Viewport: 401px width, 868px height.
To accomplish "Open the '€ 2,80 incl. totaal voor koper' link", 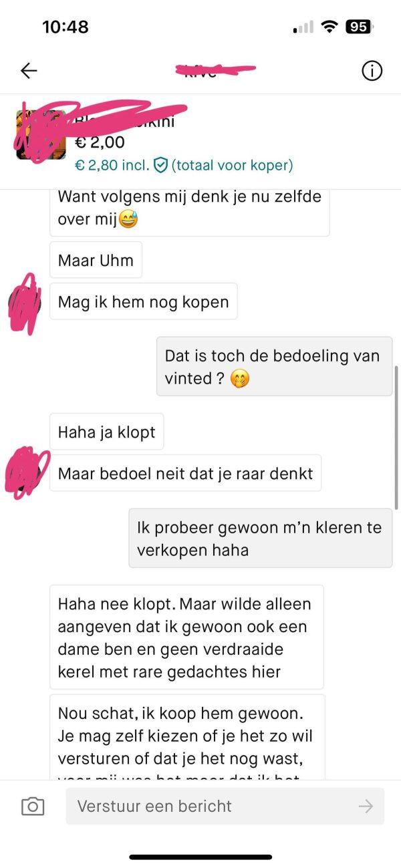I will tap(184, 165).
